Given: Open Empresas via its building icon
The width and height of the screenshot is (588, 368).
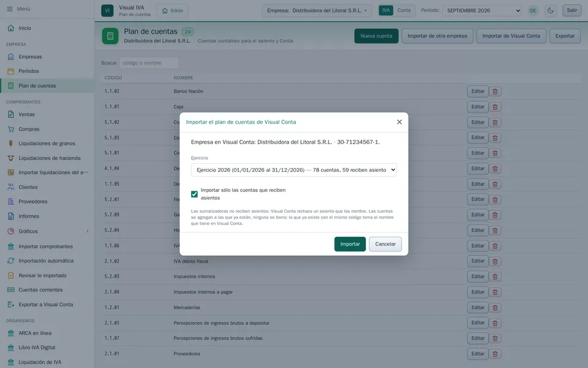Looking at the screenshot, I should 11,56.
